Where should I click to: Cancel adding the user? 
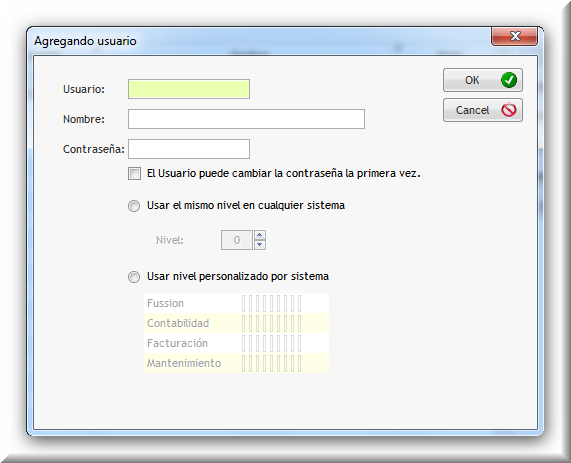[483, 110]
